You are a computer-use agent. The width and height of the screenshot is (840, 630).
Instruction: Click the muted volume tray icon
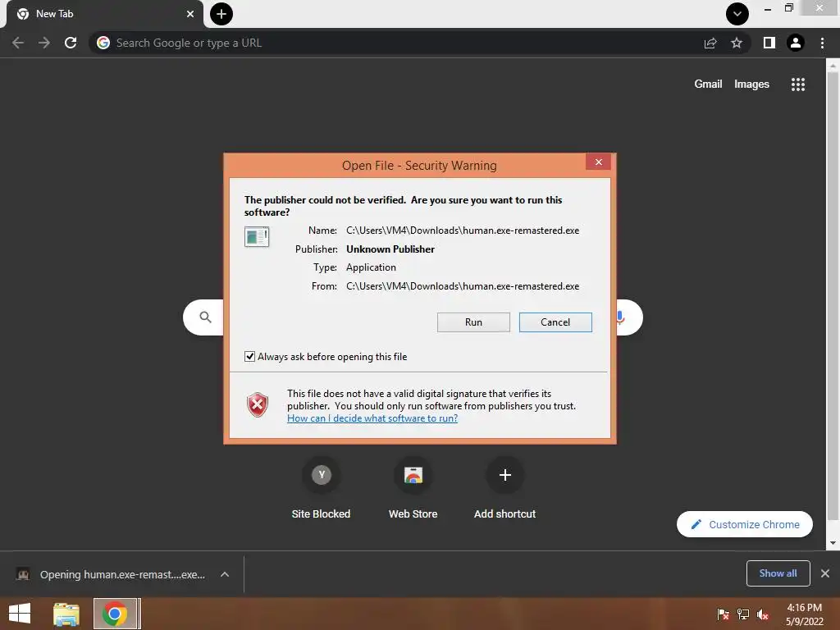coord(763,614)
